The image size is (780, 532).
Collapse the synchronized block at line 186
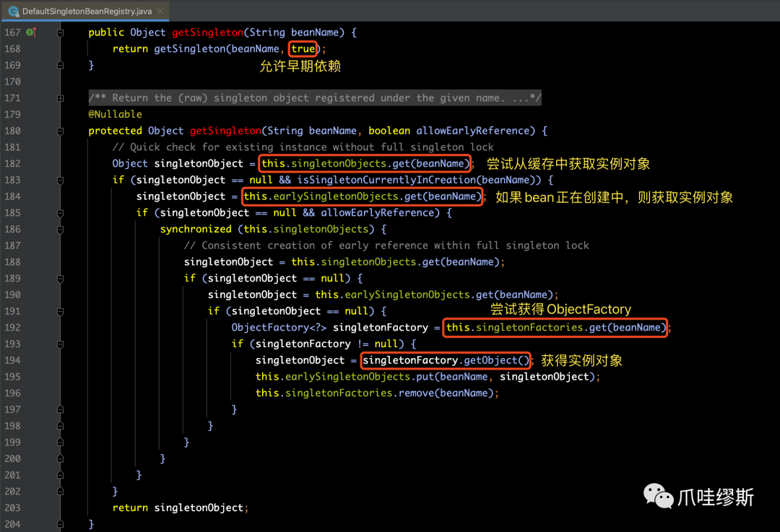click(x=60, y=230)
